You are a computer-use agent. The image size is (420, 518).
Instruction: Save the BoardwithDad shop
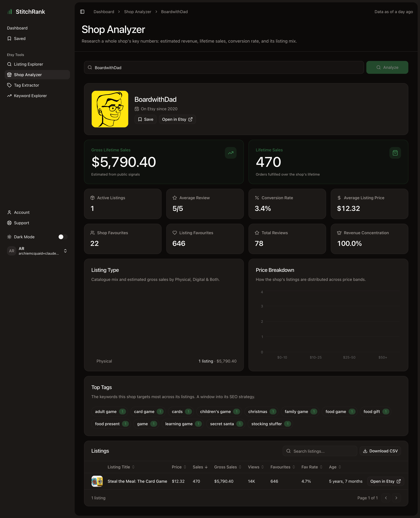(x=145, y=119)
